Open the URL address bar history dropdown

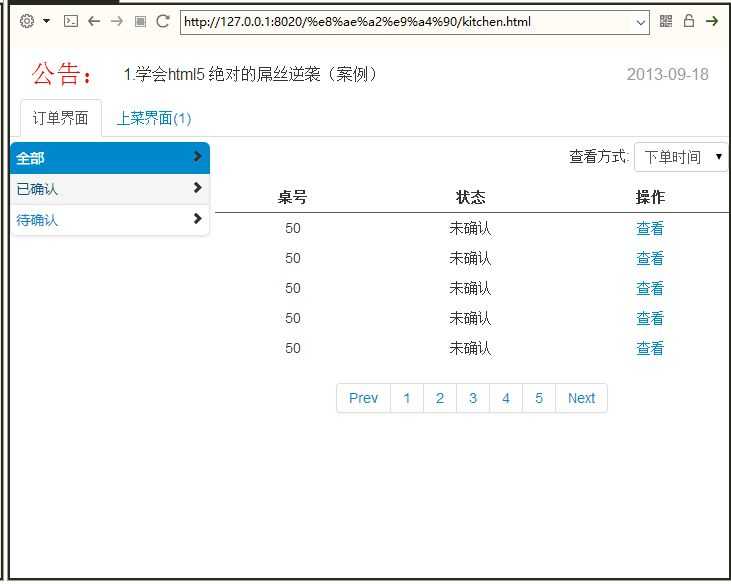(641, 22)
